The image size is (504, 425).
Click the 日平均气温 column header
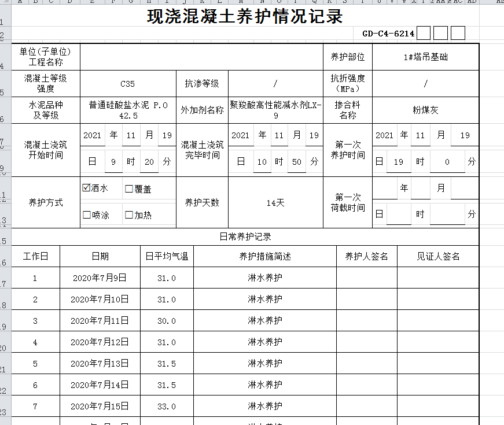(167, 256)
